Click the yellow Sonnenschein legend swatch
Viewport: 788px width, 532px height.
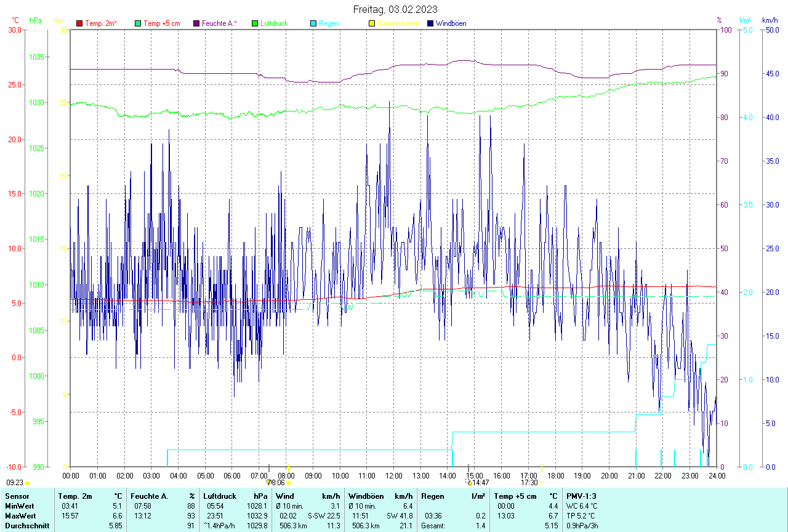[372, 23]
